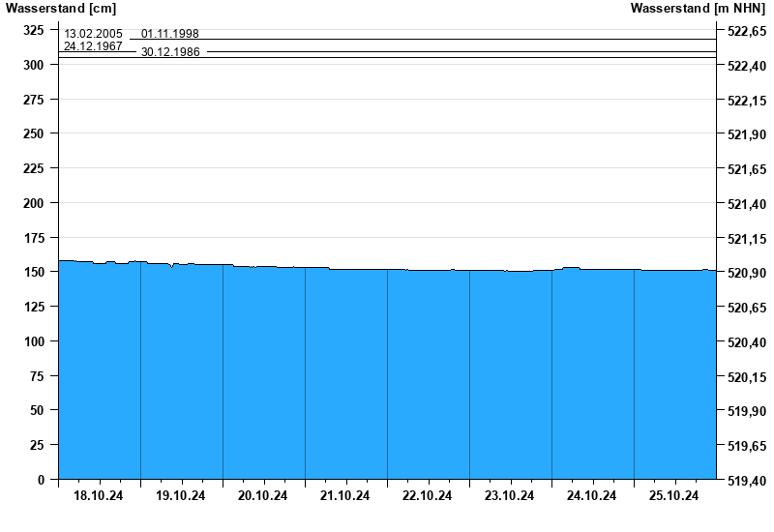Click the 0 tick at the left axis bottom
This screenshot has width=774, height=532.
tap(41, 480)
